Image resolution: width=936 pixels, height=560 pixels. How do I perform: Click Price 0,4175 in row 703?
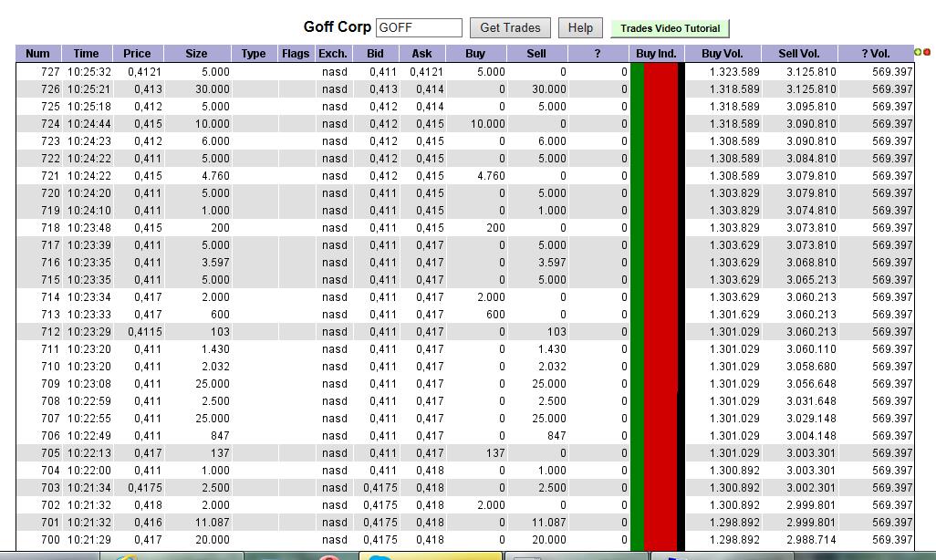point(145,487)
